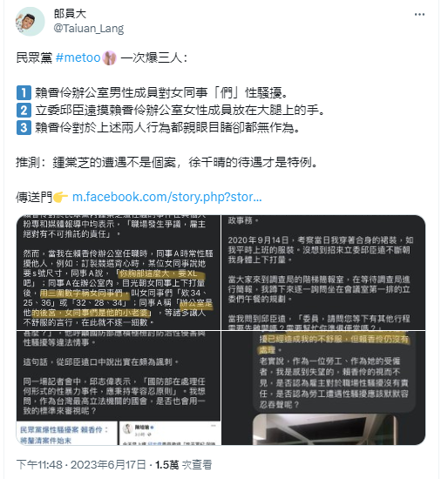Open the 民眾黨爆性騷擾案 news headline preview
448x479 pixels.
[x=64, y=435]
